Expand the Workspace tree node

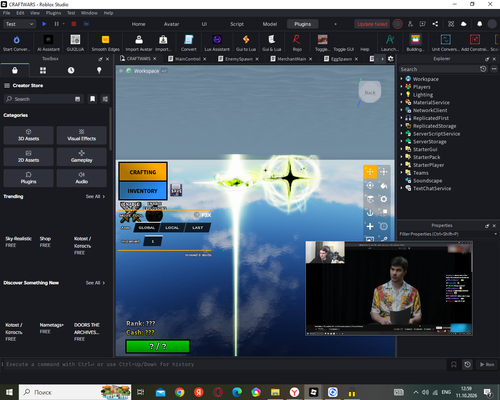click(401, 79)
